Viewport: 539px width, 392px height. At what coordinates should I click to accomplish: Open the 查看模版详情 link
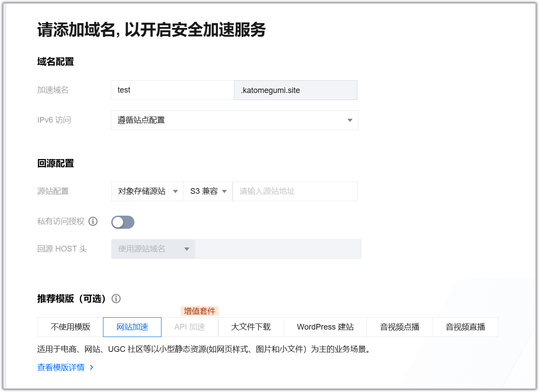pos(65,368)
